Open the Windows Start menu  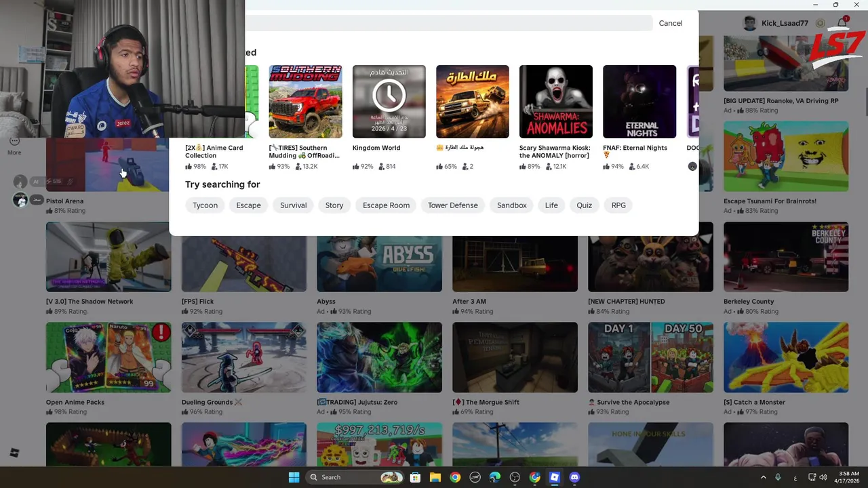click(x=294, y=477)
